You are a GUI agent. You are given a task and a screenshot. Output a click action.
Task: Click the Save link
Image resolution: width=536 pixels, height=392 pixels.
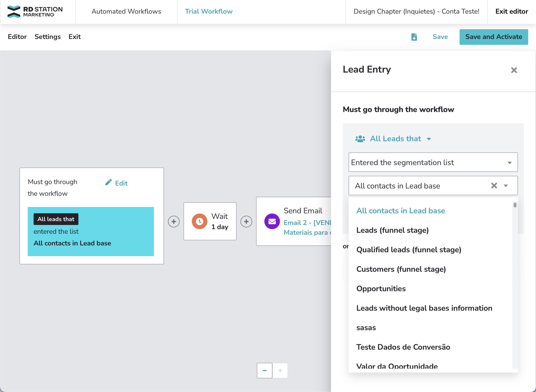click(x=440, y=37)
